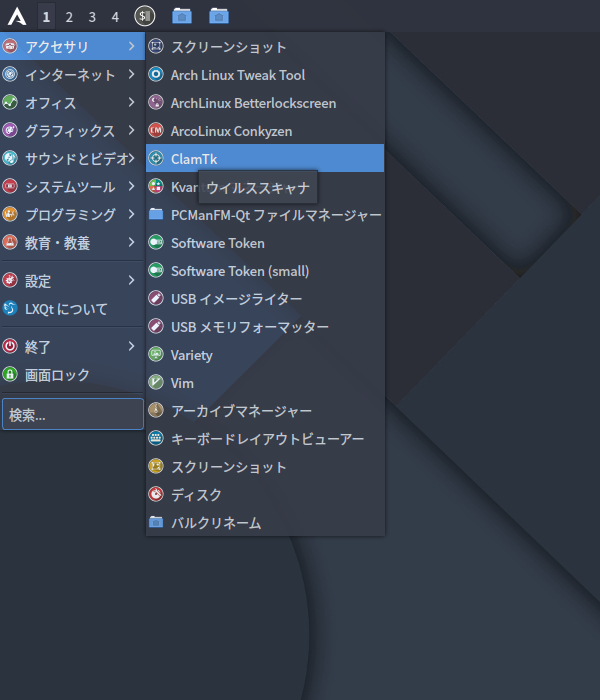The image size is (600, 700).
Task: Expand the システムツール submenu arrow
Action: 131,186
